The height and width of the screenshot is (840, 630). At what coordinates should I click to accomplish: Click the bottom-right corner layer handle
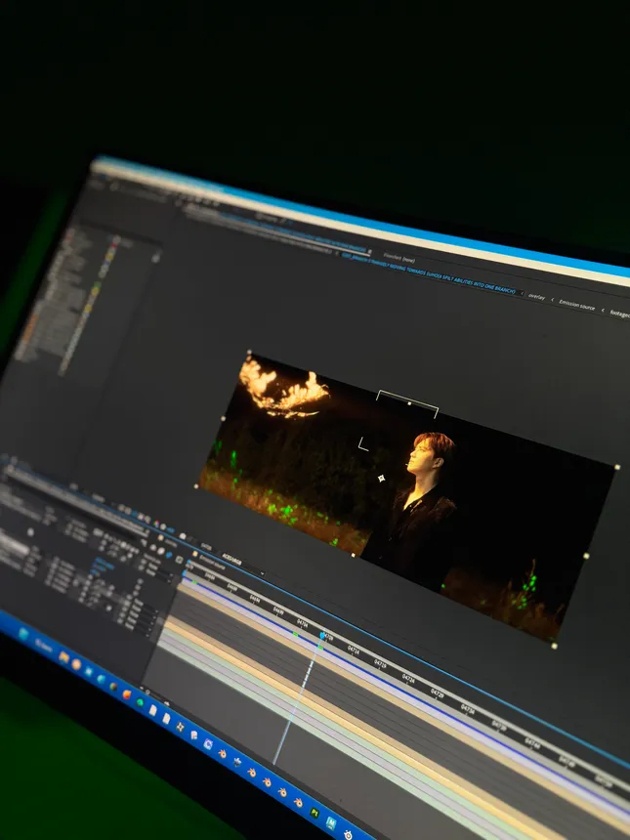click(x=554, y=646)
